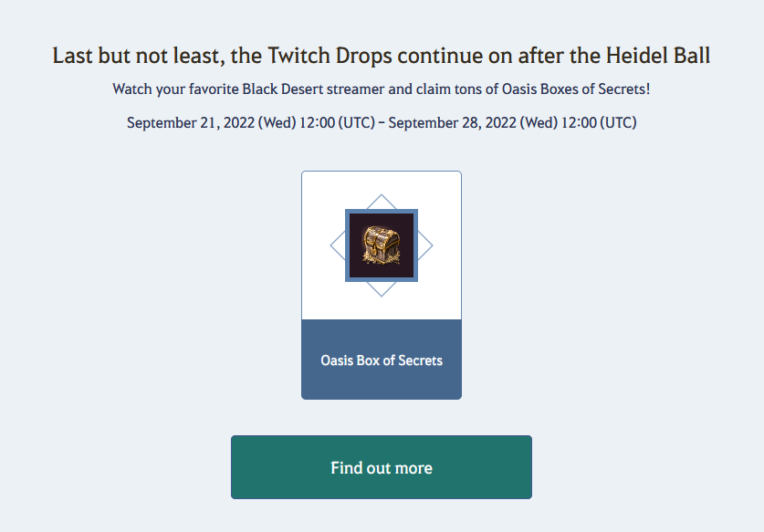Click the Find out more button
The height and width of the screenshot is (532, 764).
point(382,467)
